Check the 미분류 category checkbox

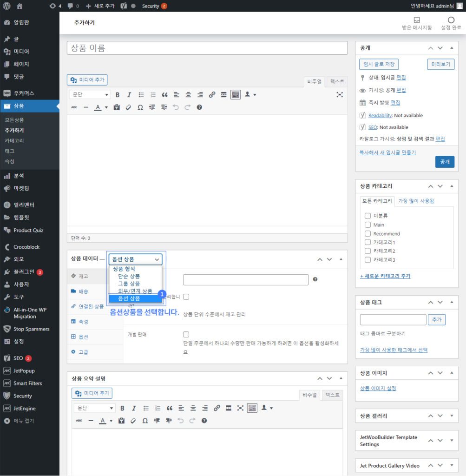pos(368,216)
